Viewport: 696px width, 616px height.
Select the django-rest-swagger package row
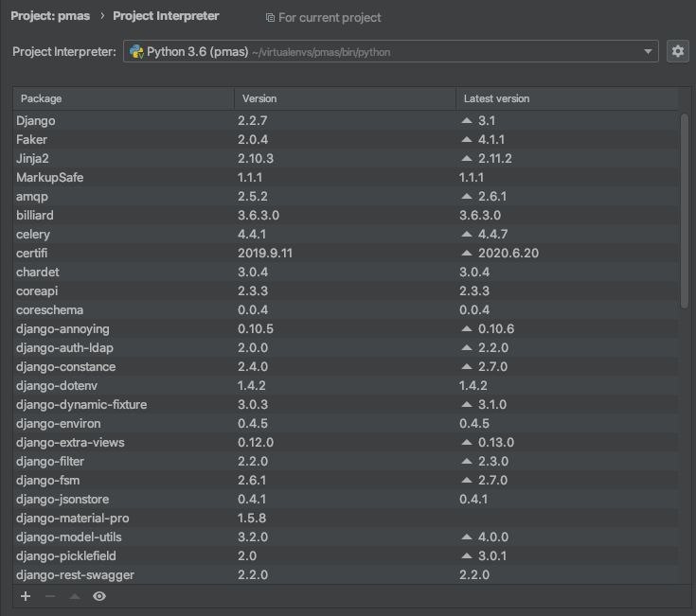click(x=346, y=574)
